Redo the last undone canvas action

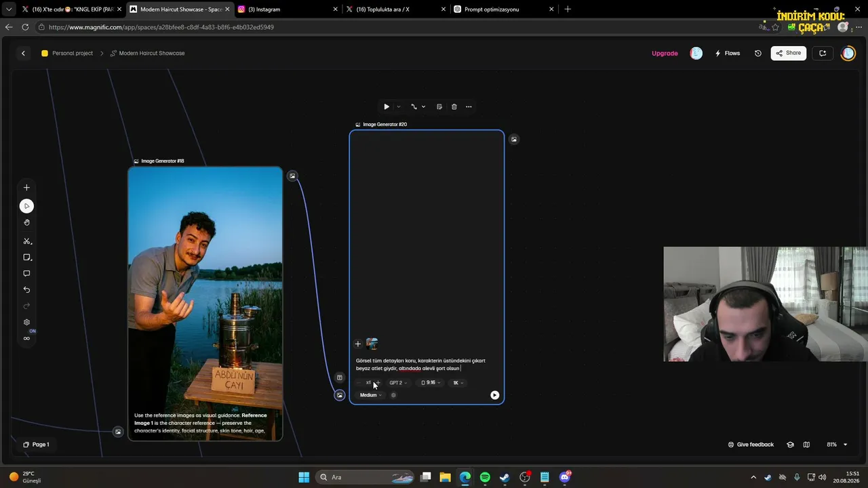click(26, 306)
